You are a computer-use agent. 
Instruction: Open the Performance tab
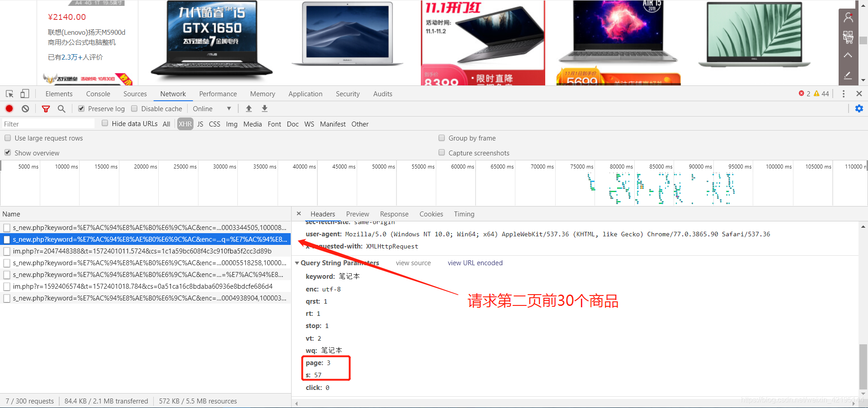[218, 94]
